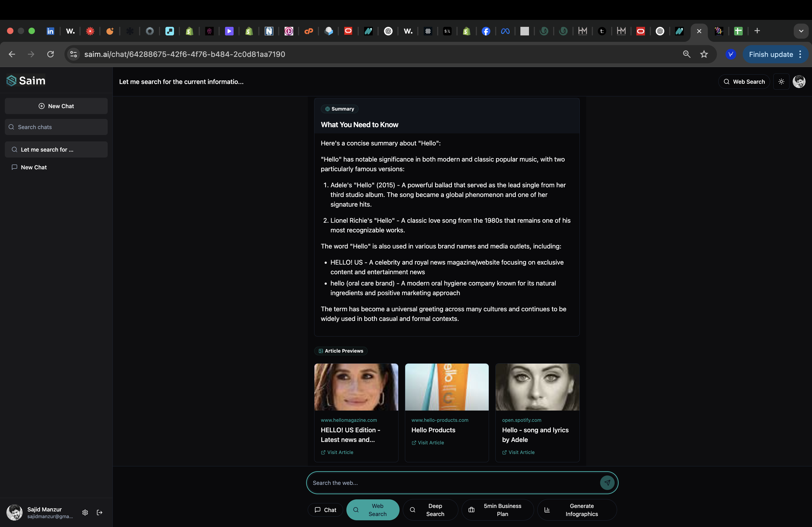Click the site info icon in address bar
This screenshot has width=812, height=527.
click(73, 54)
